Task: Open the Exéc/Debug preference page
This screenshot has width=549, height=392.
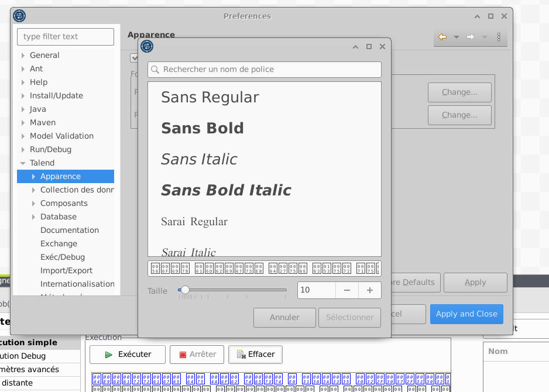Action: pos(63,257)
